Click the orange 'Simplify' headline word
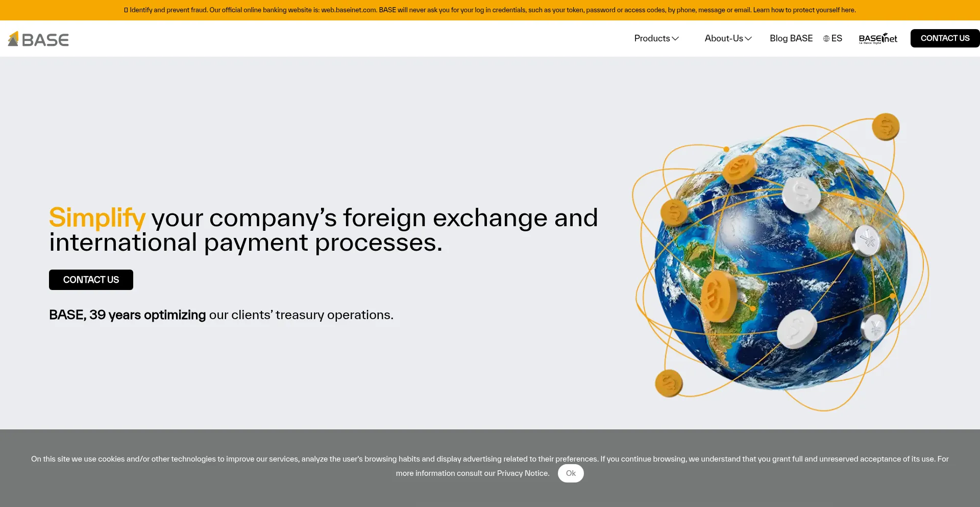The image size is (980, 507). pyautogui.click(x=97, y=218)
